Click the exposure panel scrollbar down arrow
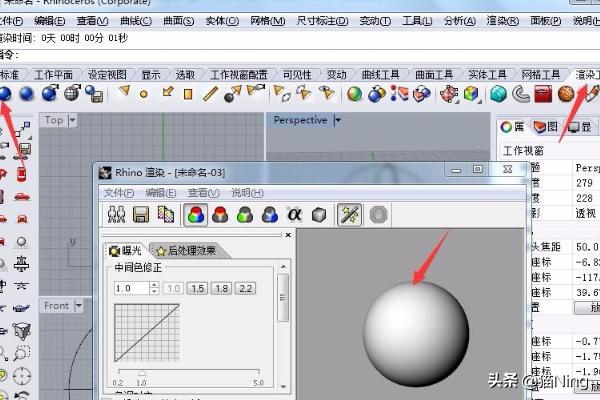600x400 pixels. 283,386
